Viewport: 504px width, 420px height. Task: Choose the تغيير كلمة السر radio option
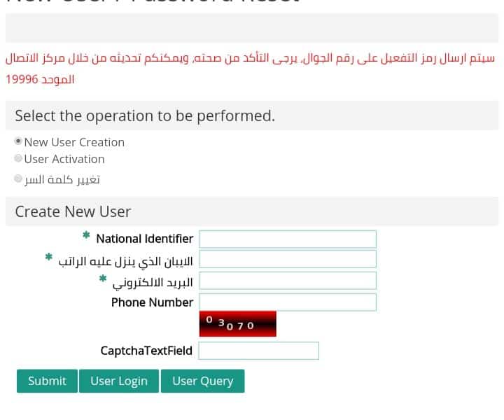coord(18,178)
